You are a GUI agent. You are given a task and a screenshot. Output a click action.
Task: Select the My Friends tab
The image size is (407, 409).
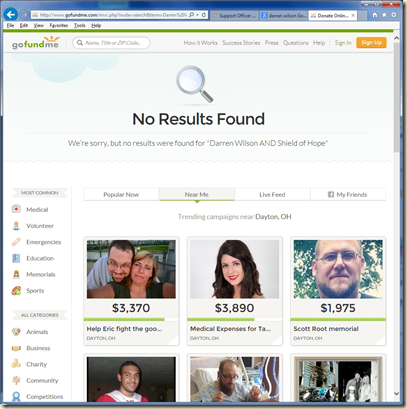coord(348,194)
